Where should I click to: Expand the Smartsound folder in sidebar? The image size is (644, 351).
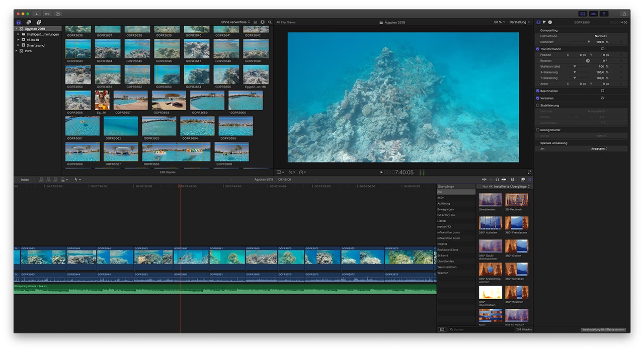click(18, 45)
